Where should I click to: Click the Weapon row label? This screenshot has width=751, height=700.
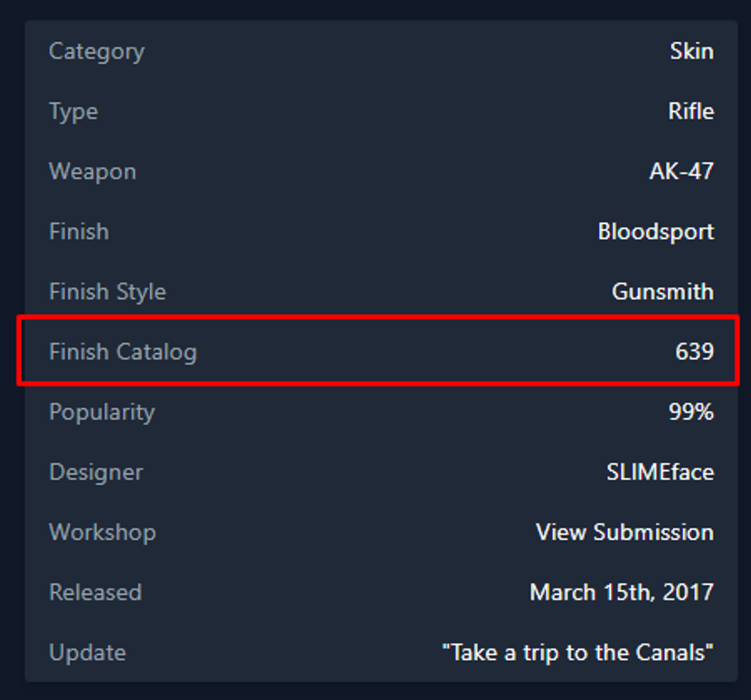pyautogui.click(x=92, y=172)
